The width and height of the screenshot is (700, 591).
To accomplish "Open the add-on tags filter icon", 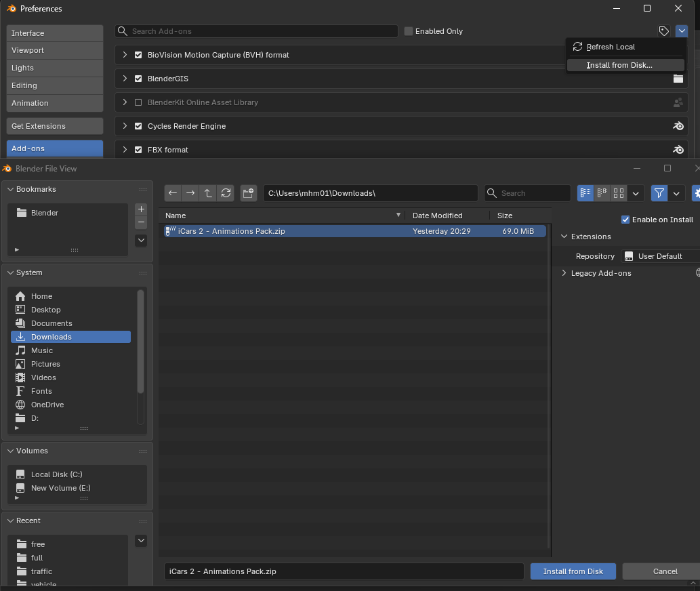I will [664, 31].
